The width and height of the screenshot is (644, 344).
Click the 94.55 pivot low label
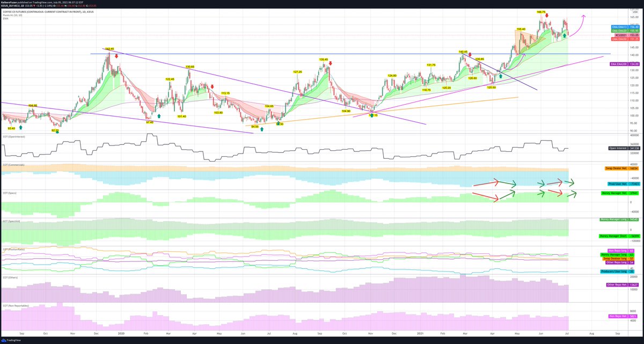pos(255,127)
